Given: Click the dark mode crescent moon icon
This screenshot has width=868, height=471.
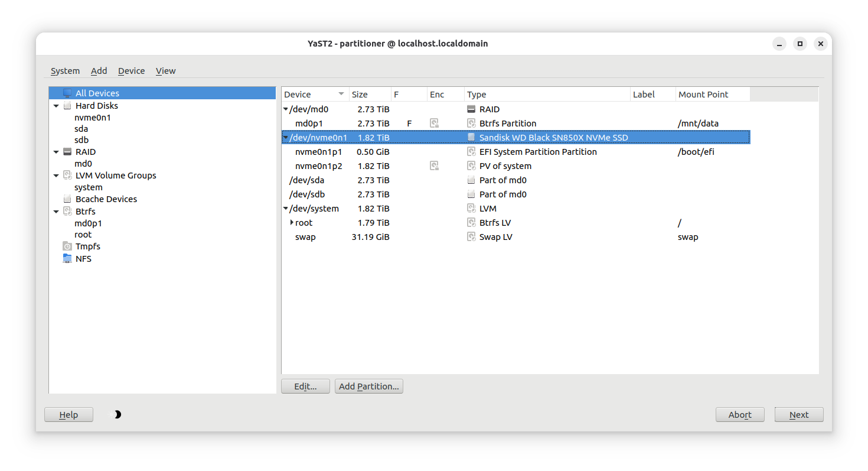Looking at the screenshot, I should click(118, 415).
